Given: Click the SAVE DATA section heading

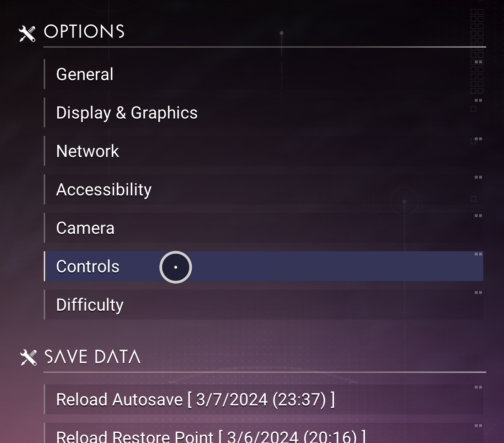Looking at the screenshot, I should tap(92, 357).
